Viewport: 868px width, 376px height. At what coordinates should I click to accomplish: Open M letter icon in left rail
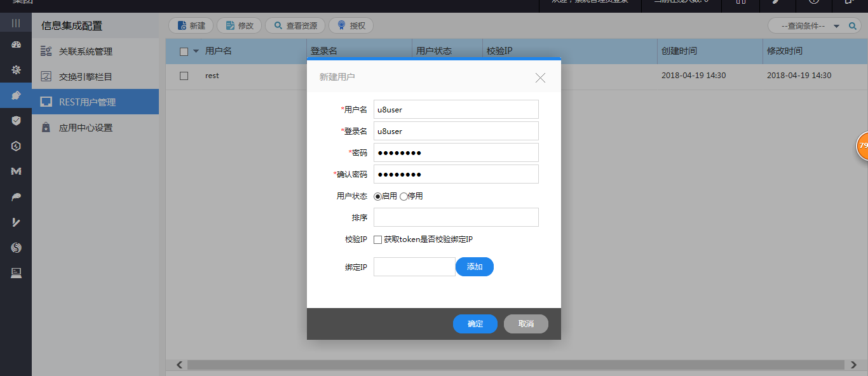(x=16, y=171)
